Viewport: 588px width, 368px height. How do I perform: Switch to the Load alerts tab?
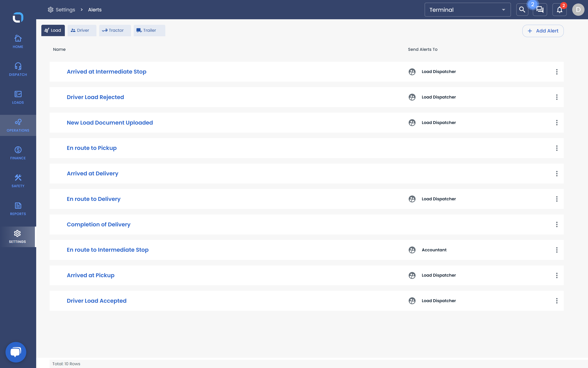(x=53, y=30)
